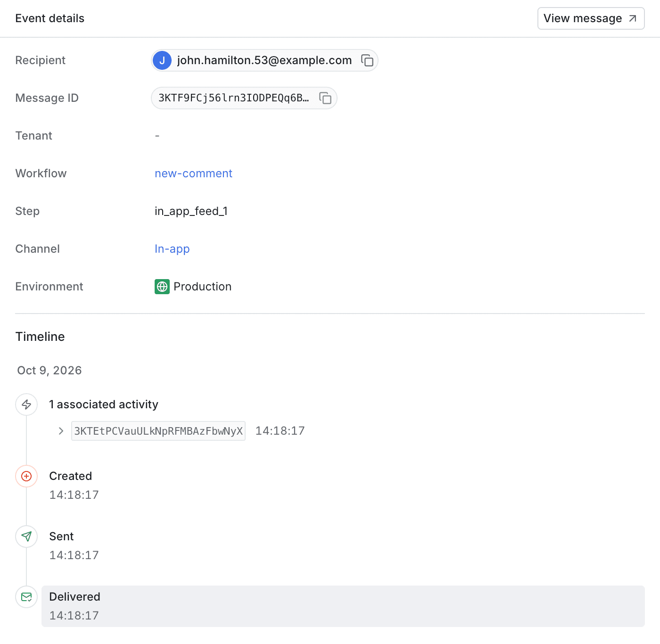Click the Production environment label

203,287
